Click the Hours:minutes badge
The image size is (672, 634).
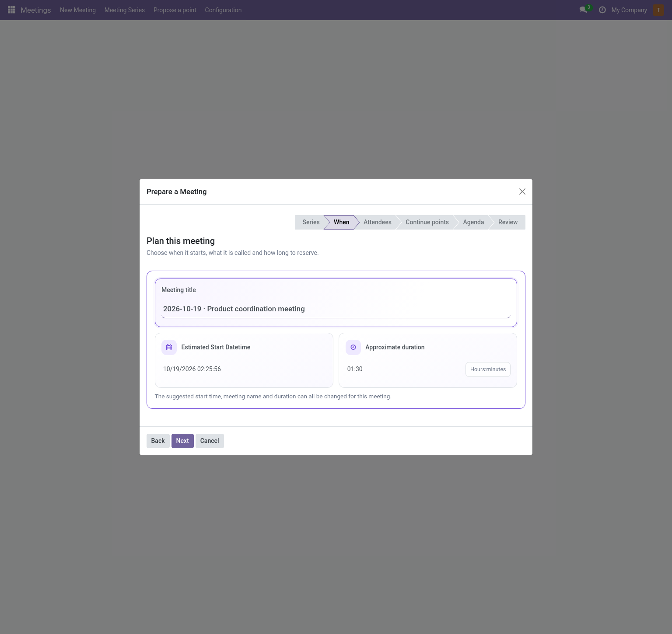click(488, 369)
